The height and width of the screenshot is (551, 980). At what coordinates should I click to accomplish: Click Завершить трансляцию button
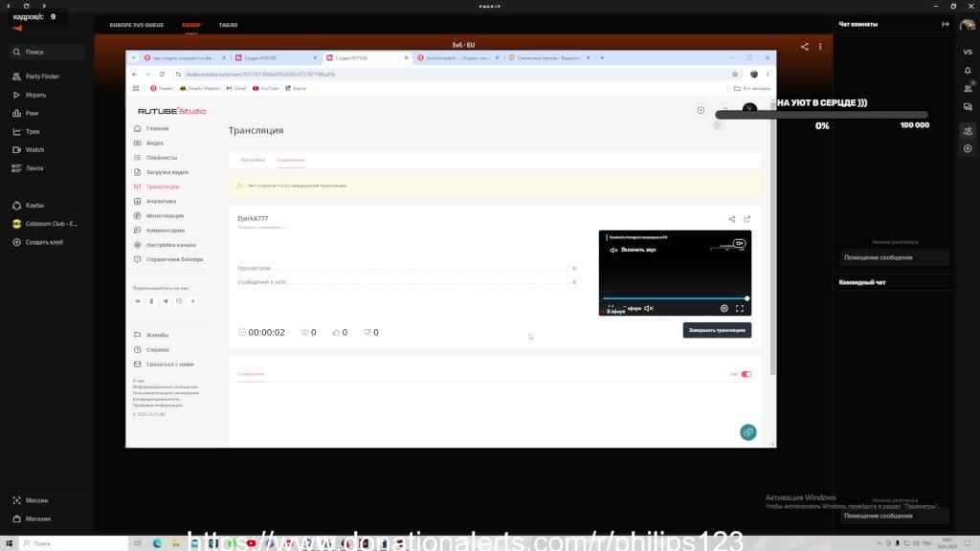[717, 330]
